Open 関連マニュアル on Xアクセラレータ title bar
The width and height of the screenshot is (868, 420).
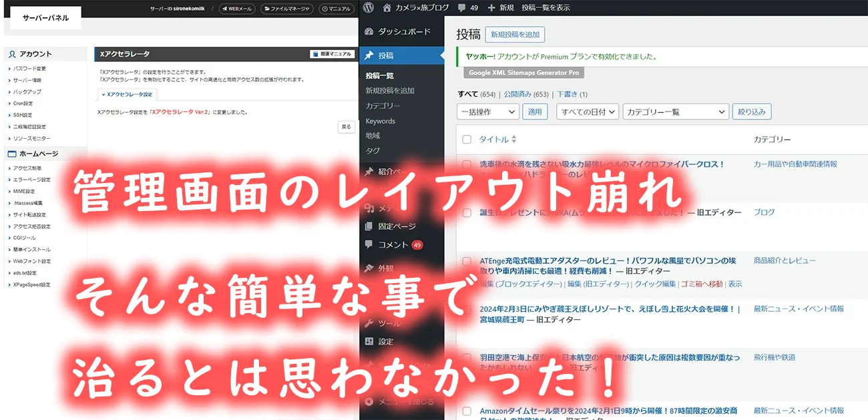(333, 54)
